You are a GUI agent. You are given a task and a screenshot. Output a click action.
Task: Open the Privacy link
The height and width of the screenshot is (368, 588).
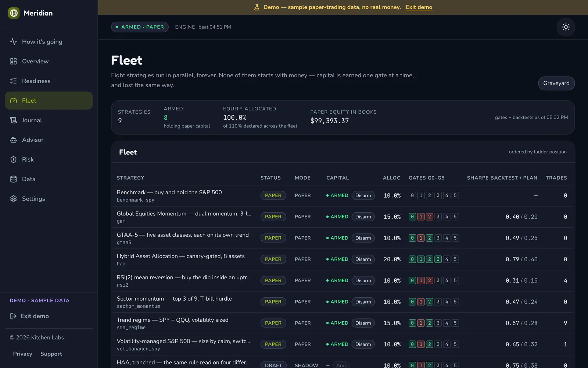23,354
